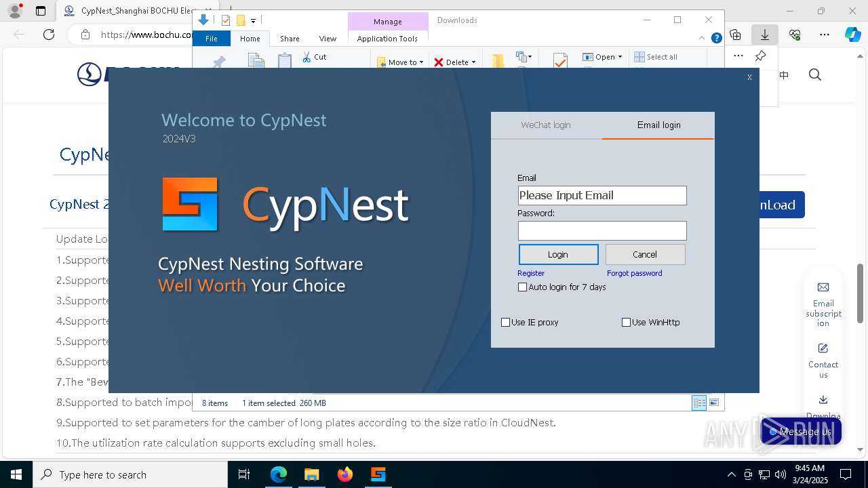
Task: Click Cut in the Explorer ribbon
Action: (x=314, y=57)
